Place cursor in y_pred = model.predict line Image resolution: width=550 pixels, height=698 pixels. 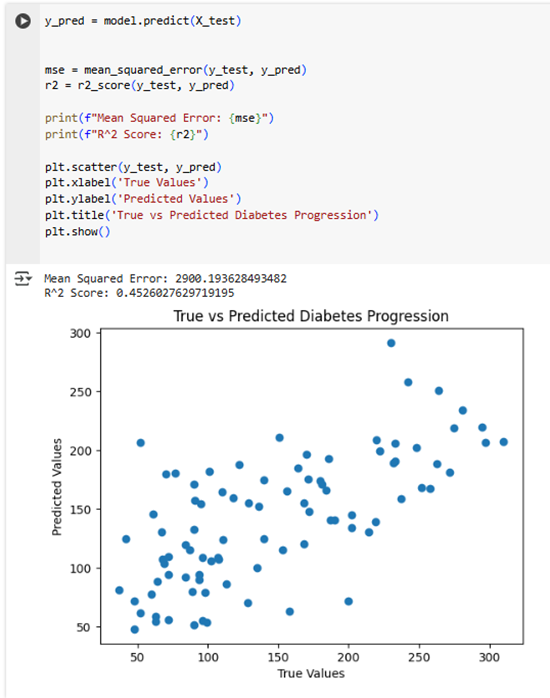(x=143, y=21)
